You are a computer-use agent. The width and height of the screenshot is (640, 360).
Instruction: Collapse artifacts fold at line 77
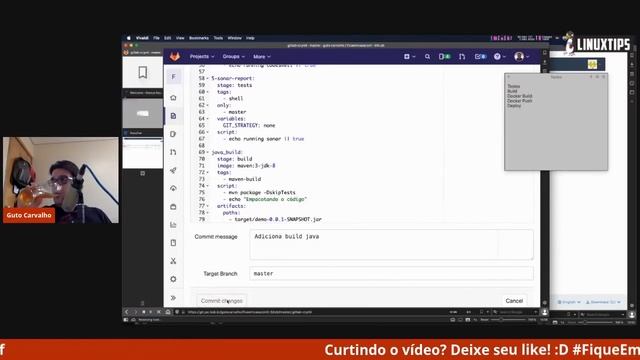(x=207, y=206)
